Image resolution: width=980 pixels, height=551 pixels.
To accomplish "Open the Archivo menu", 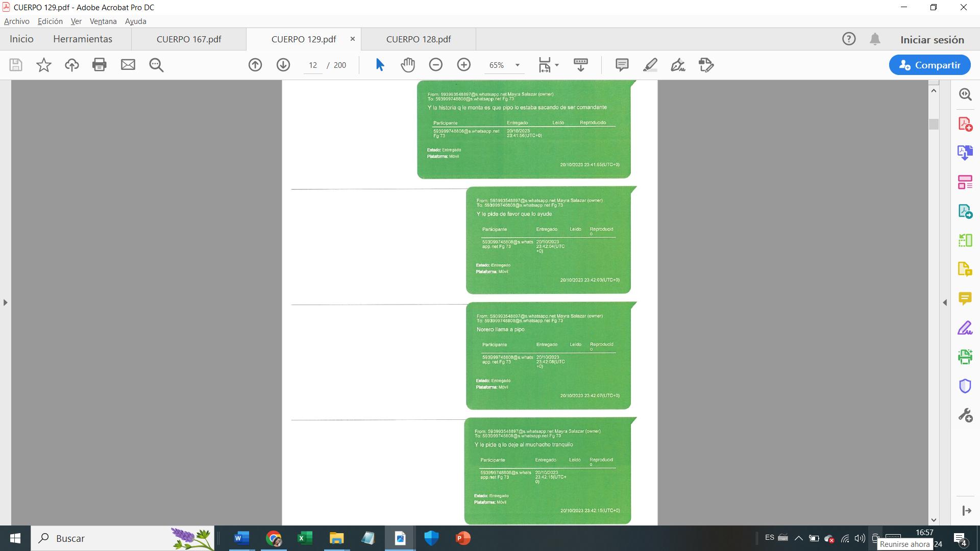I will click(16, 21).
